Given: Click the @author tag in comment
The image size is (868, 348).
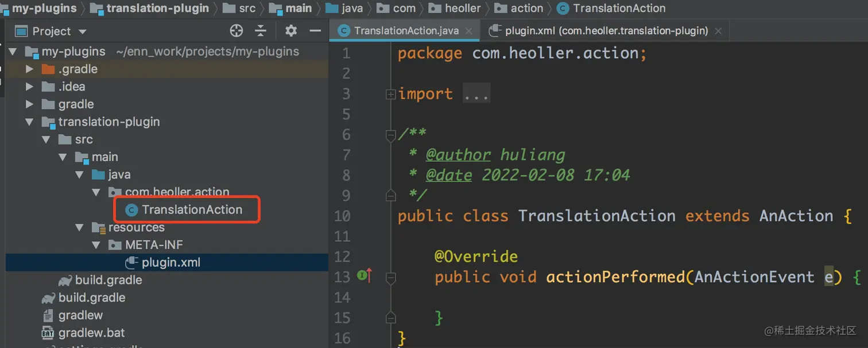Looking at the screenshot, I should (x=458, y=155).
